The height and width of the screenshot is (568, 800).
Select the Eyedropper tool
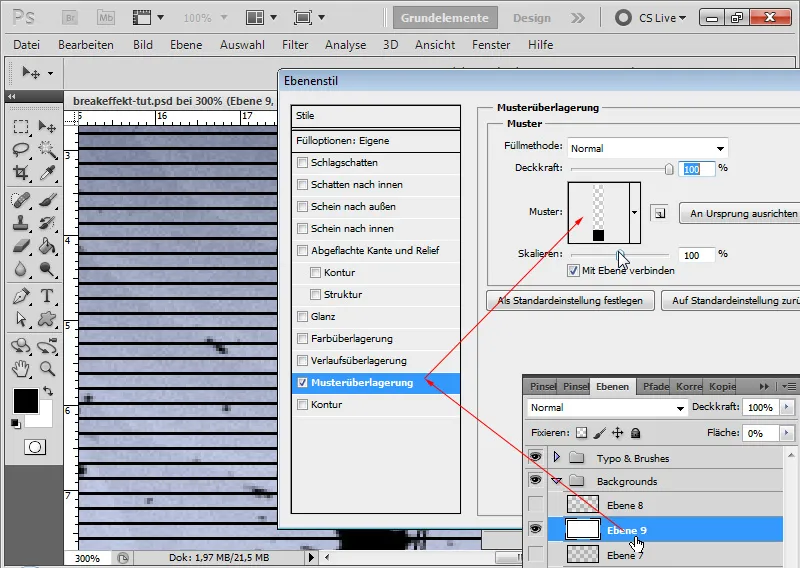47,173
